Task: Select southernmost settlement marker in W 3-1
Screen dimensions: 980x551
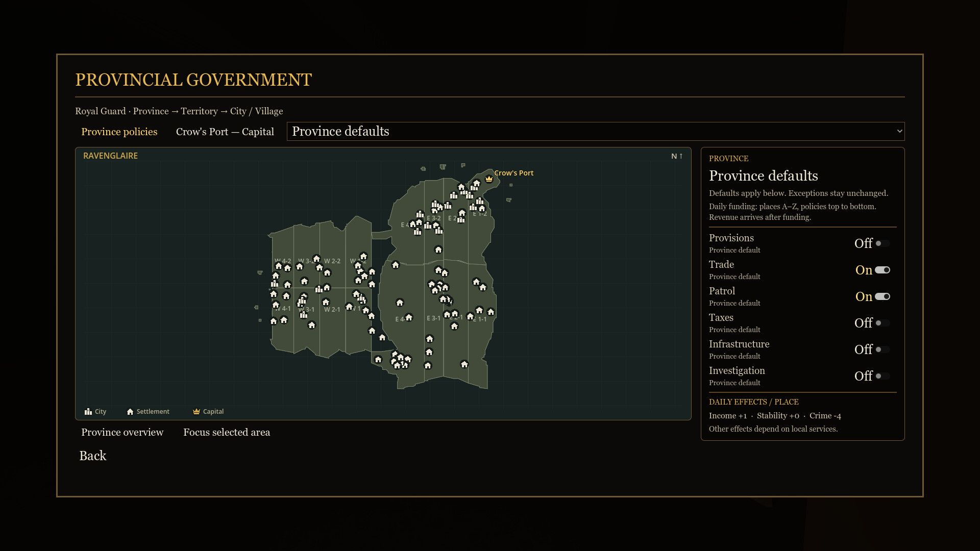Action: 311,325
